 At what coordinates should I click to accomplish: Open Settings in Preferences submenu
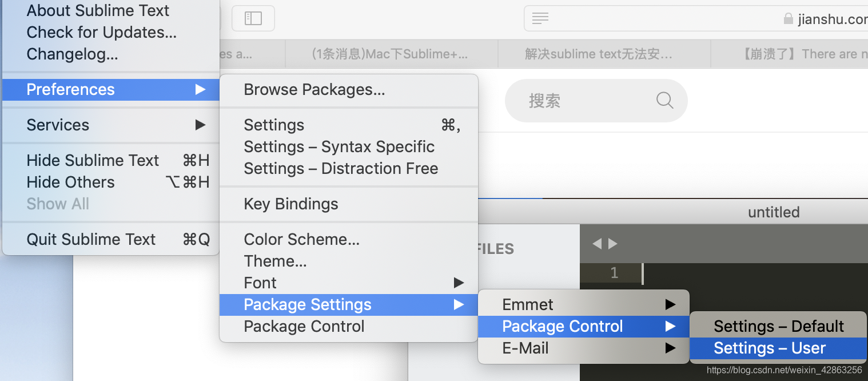pos(349,125)
